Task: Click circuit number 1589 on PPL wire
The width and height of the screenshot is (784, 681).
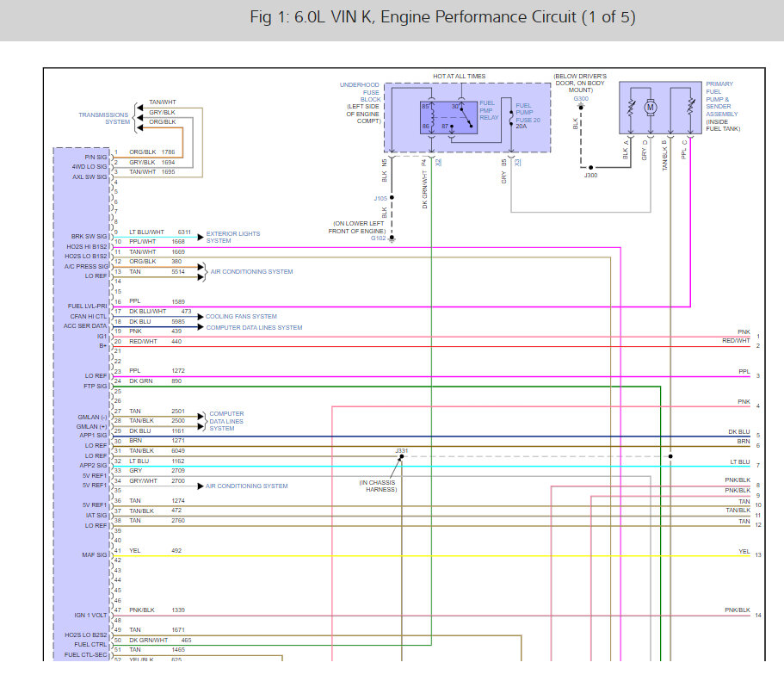Action: 178,301
